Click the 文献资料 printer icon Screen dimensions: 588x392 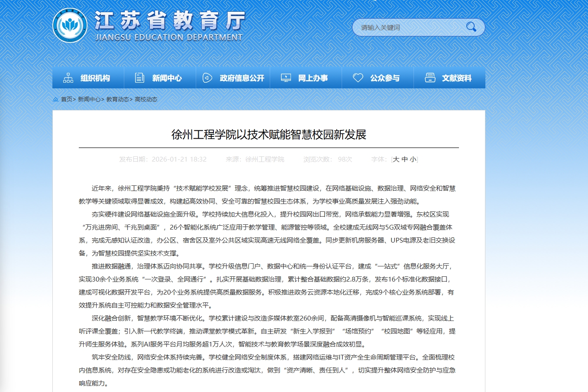(430, 78)
